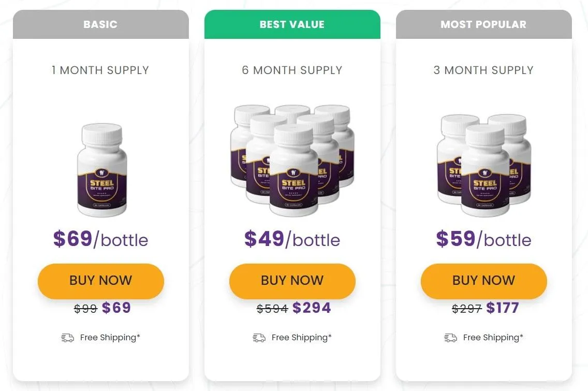Click the $59/bottle price text
This screenshot has height=391, width=588.
click(483, 239)
